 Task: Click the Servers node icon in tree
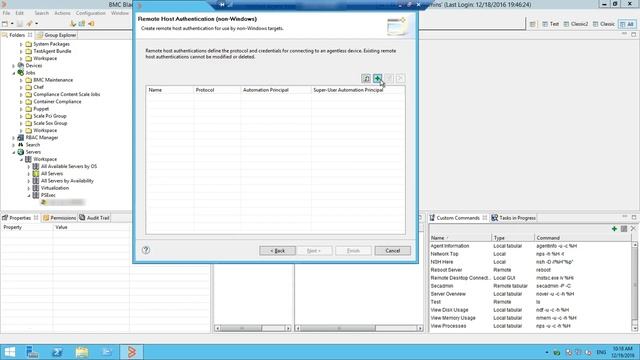click(21, 152)
